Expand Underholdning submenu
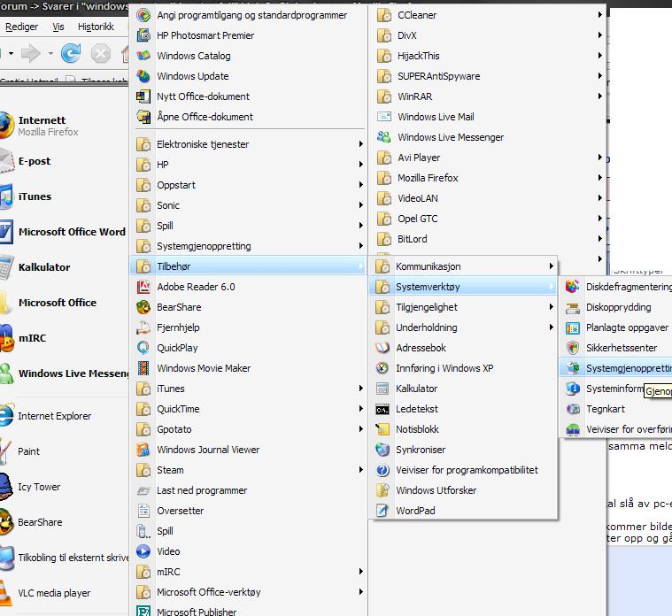This screenshot has height=616, width=672. click(465, 327)
